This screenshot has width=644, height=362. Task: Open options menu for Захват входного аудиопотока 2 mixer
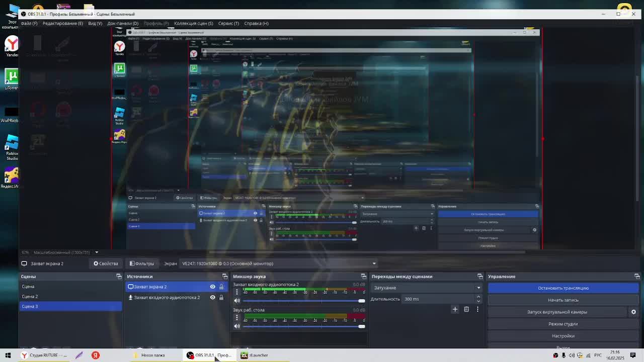[x=237, y=292]
